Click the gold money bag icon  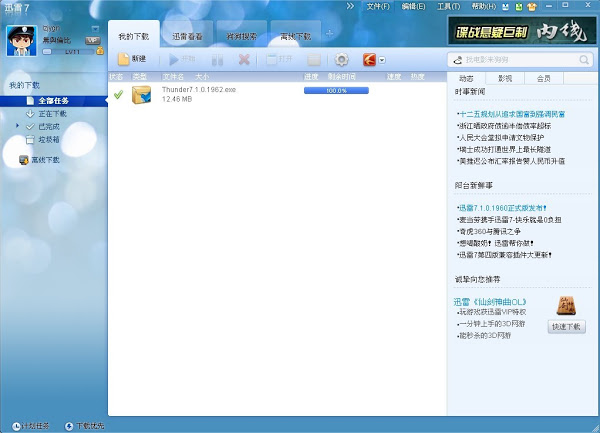click(100, 51)
